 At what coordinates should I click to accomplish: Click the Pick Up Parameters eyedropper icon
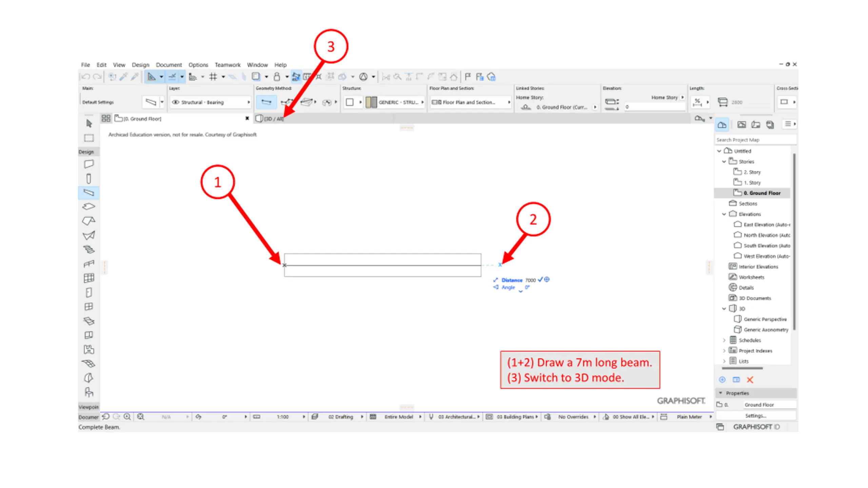[x=123, y=77]
